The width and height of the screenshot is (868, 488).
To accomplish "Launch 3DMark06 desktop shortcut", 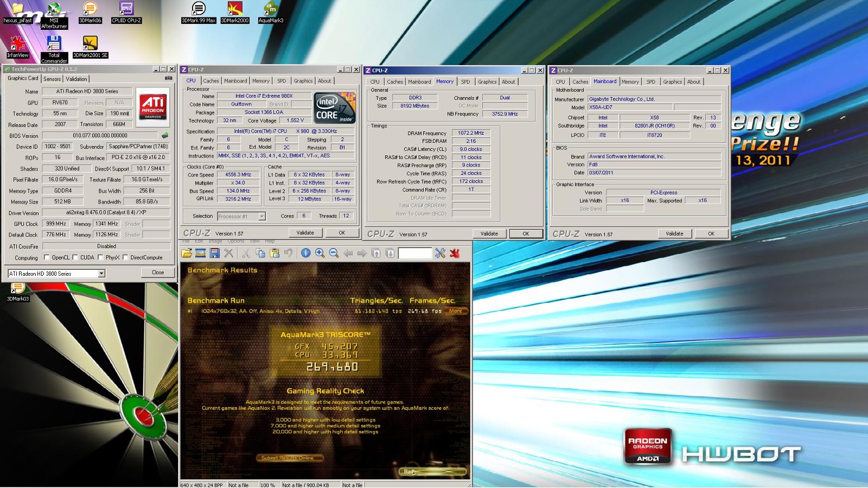I will [90, 13].
